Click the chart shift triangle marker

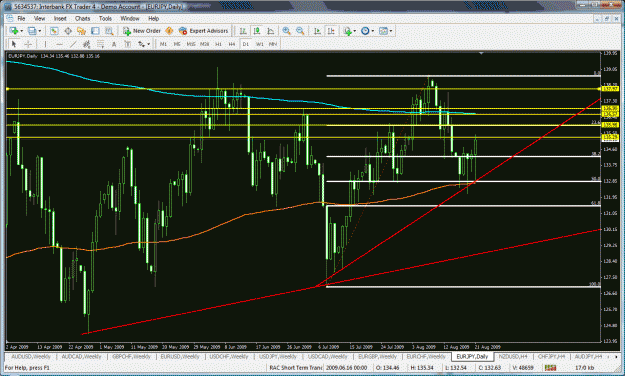coord(481,53)
